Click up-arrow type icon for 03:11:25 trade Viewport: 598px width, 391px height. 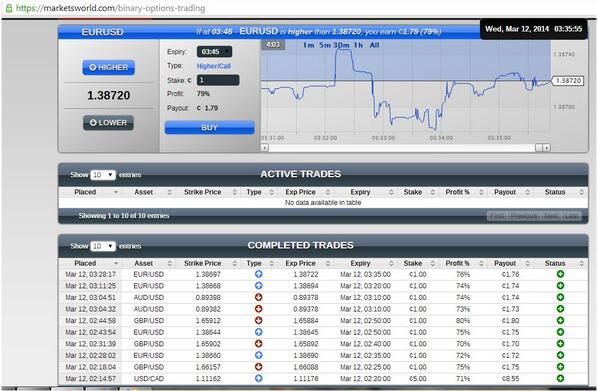click(259, 286)
